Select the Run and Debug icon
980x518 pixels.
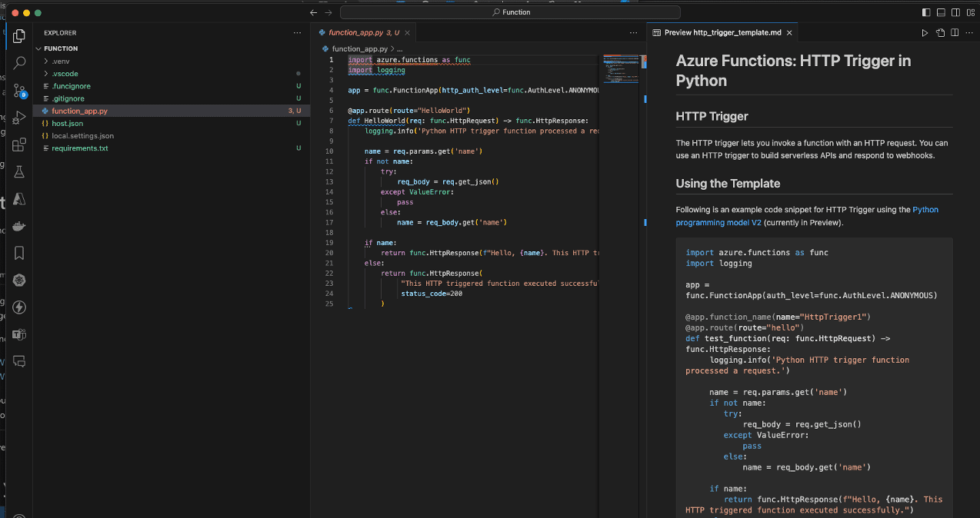[18, 118]
